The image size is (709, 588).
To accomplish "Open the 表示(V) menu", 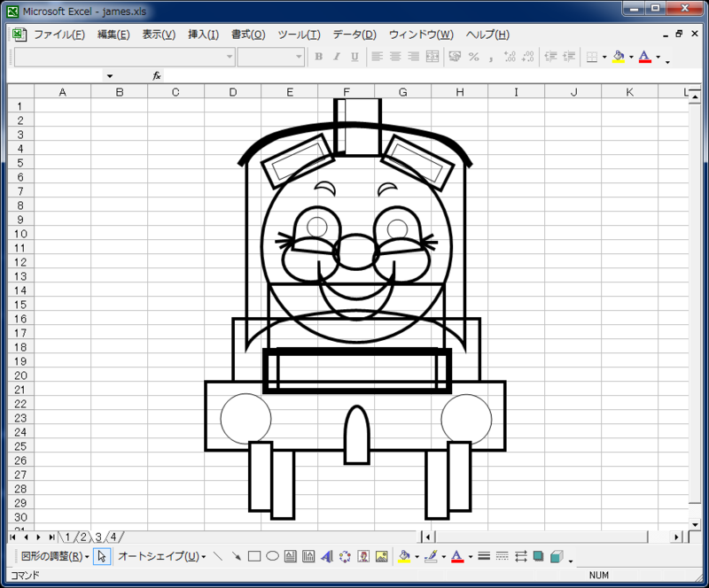I will [x=159, y=35].
